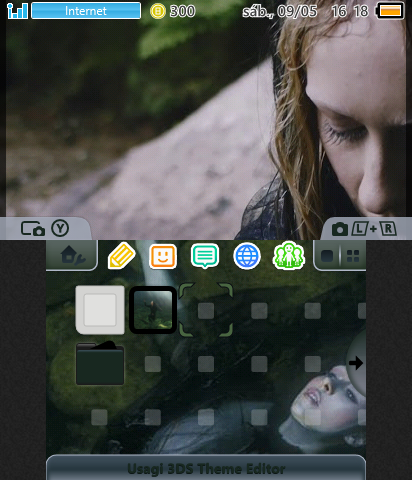
Task: Open the Friend List smiley icon
Action: [163, 256]
